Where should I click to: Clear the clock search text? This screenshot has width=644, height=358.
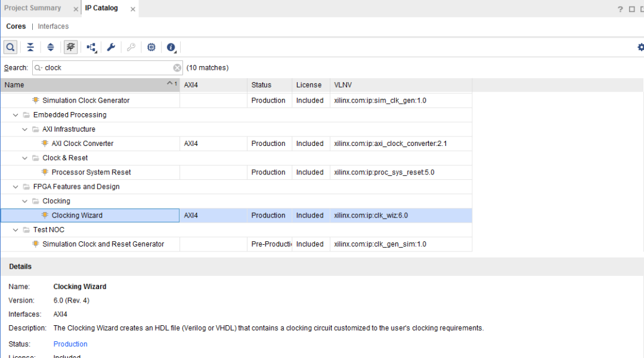pos(177,68)
